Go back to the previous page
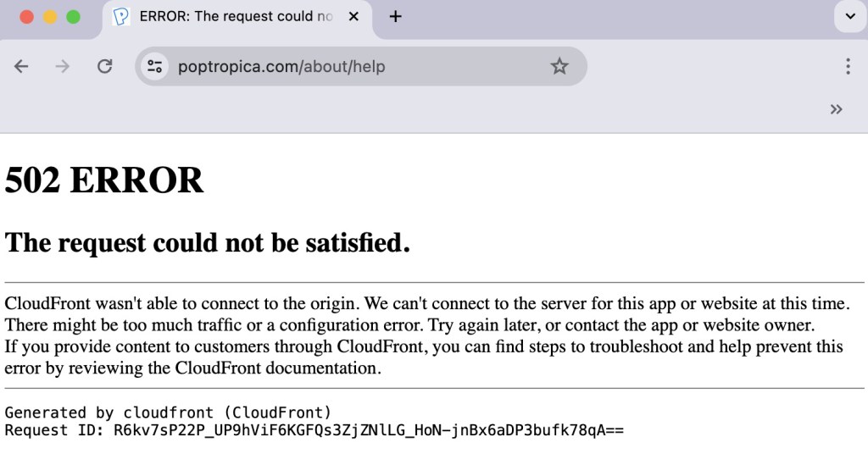 click(21, 66)
